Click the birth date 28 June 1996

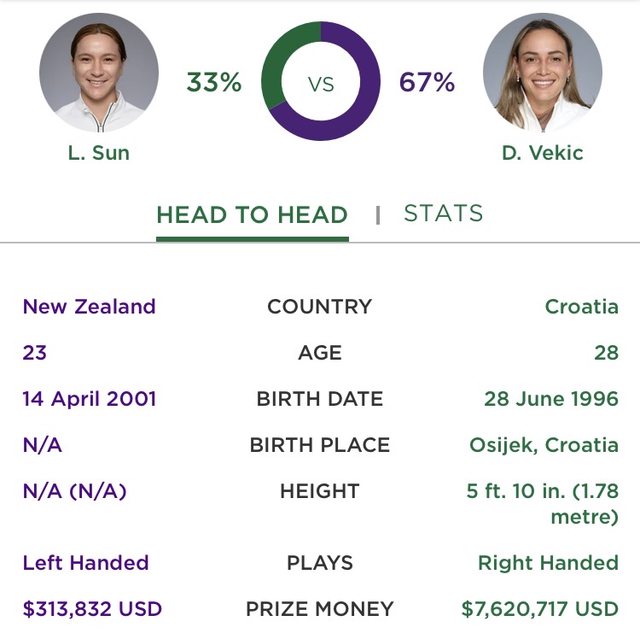click(x=551, y=398)
